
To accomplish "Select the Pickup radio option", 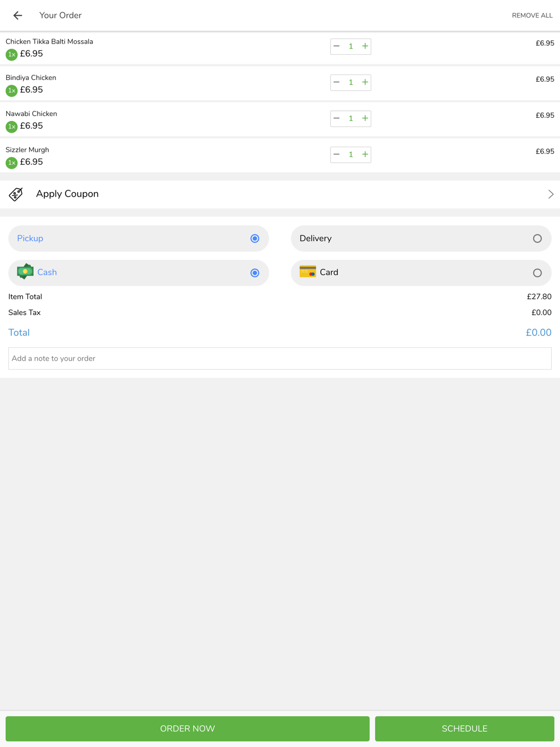I will tap(255, 239).
